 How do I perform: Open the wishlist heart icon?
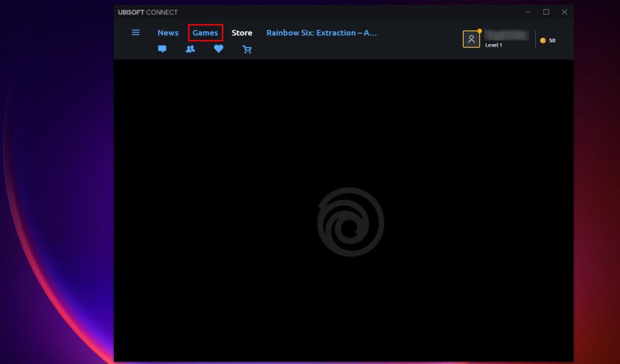click(219, 48)
